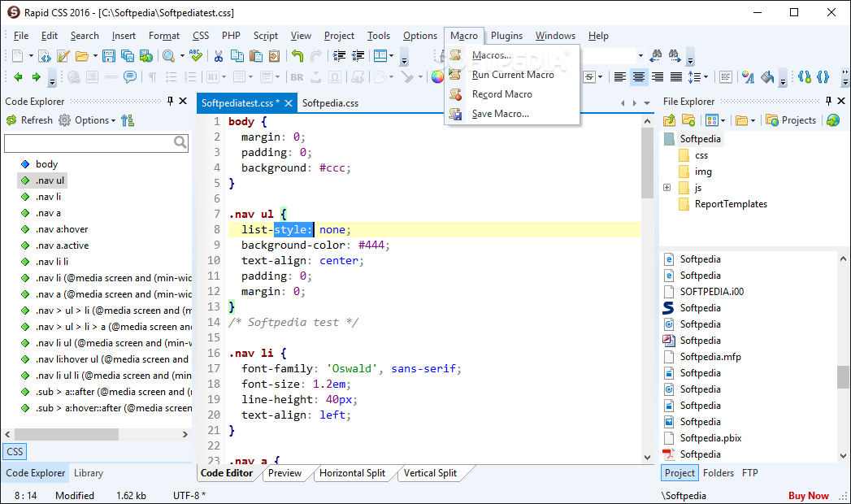Find previous with the binoculars left-arrow icon
The image size is (851, 504).
[x=657, y=54]
